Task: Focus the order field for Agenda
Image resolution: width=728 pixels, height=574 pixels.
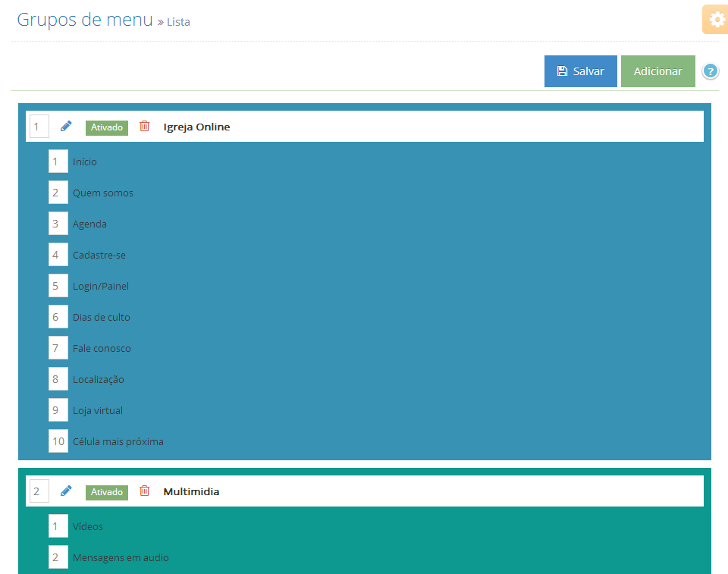Action: coord(58,224)
